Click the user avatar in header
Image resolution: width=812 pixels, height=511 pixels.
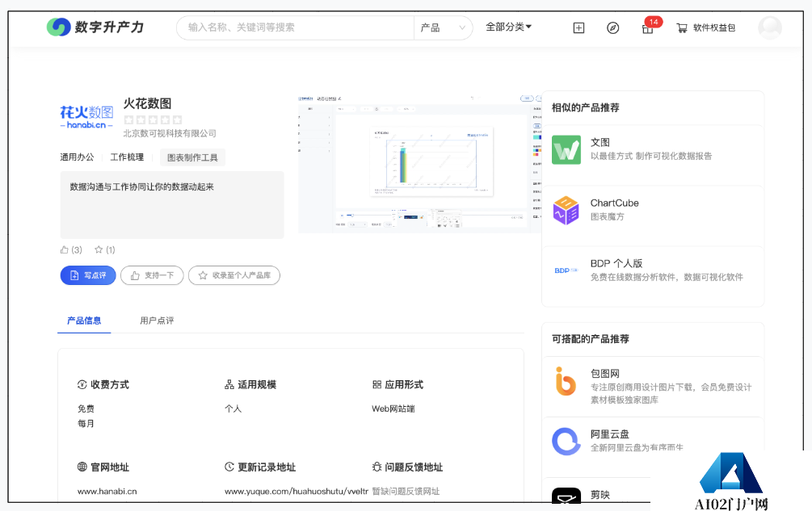769,28
